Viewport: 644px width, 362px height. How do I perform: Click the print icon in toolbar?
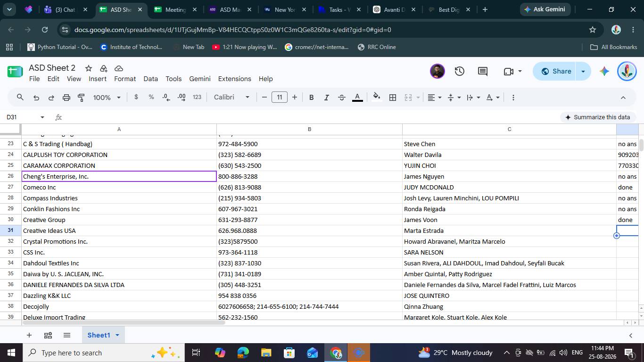[66, 98]
